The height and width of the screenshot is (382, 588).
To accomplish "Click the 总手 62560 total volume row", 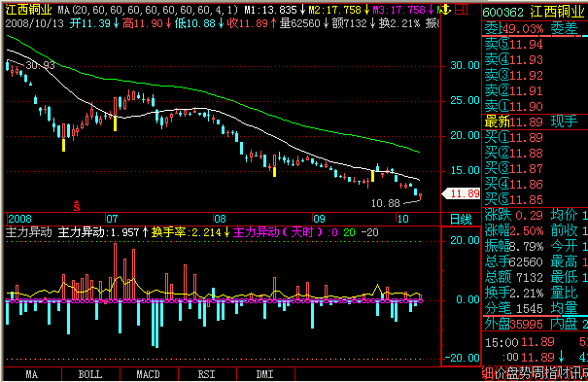I will tap(514, 262).
